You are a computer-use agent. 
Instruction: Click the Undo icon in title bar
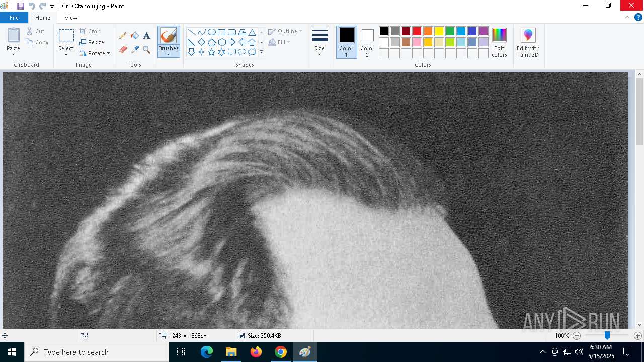click(32, 6)
